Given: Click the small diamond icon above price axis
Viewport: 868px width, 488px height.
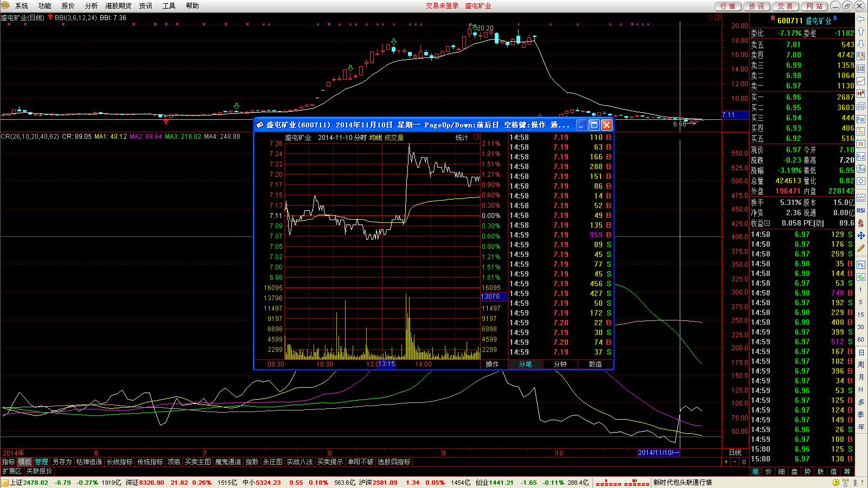Looking at the screenshot, I should pyautogui.click(x=710, y=18).
